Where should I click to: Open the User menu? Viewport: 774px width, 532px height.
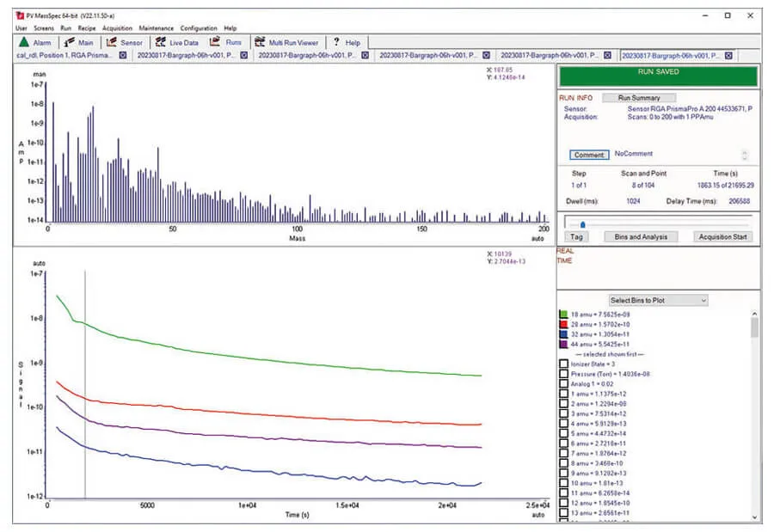pyautogui.click(x=21, y=28)
